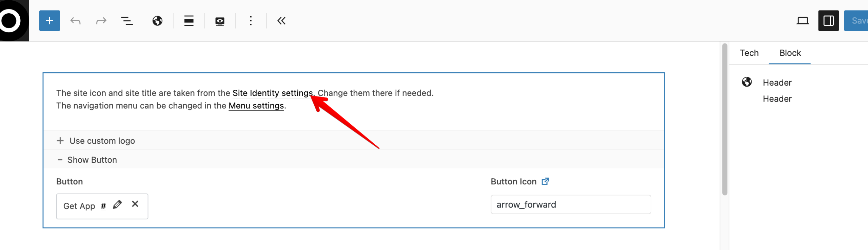868x250 pixels.
Task: Collapse the Show Button section
Action: [92, 160]
